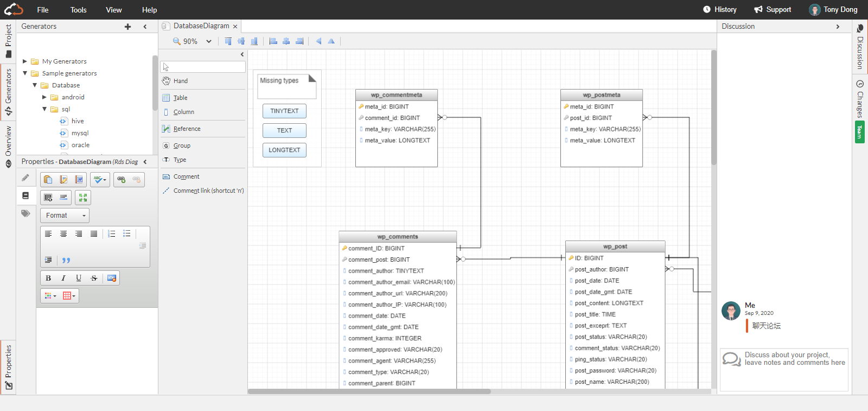Toggle italic formatting
Image resolution: width=868 pixels, height=411 pixels.
coord(63,278)
